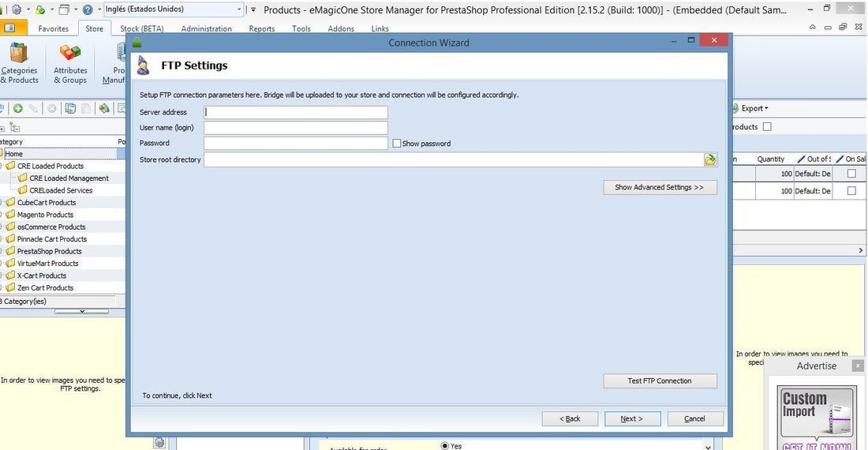868x450 pixels.
Task: Click the Quantity column header
Action: 771,159
